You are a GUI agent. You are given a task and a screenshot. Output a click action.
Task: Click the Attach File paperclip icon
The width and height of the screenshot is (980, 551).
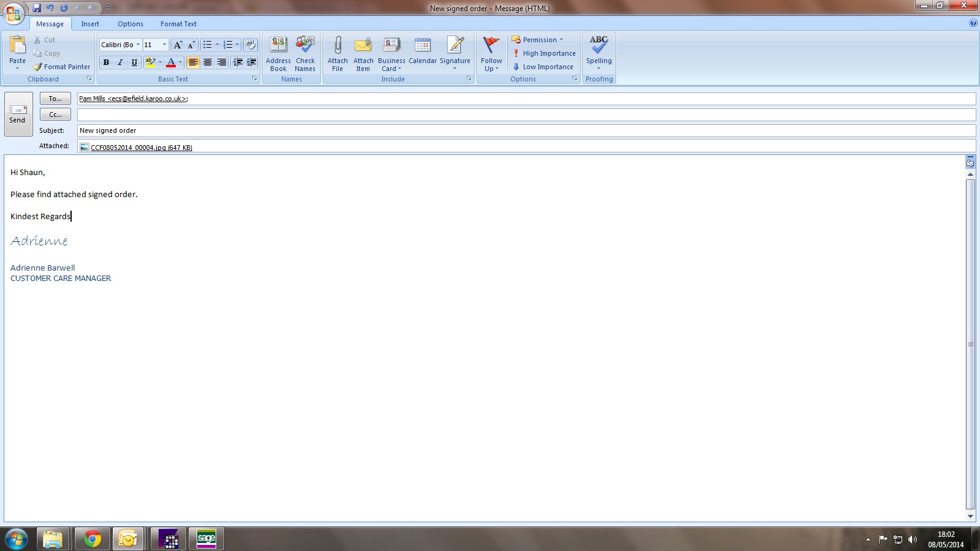(337, 46)
